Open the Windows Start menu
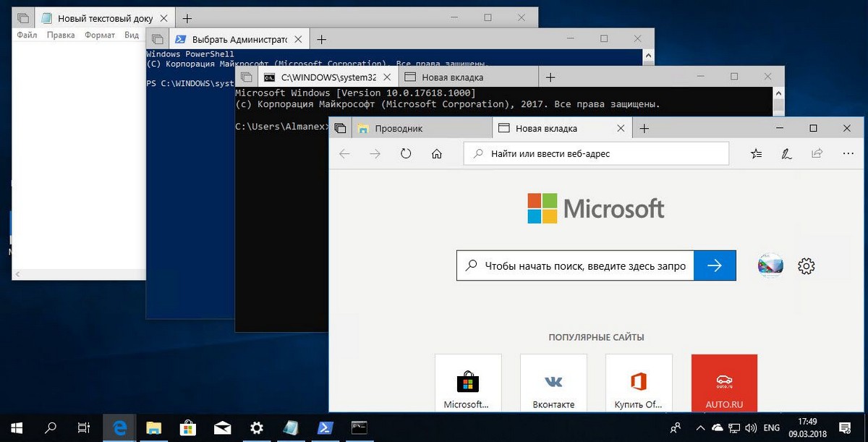 (16, 428)
